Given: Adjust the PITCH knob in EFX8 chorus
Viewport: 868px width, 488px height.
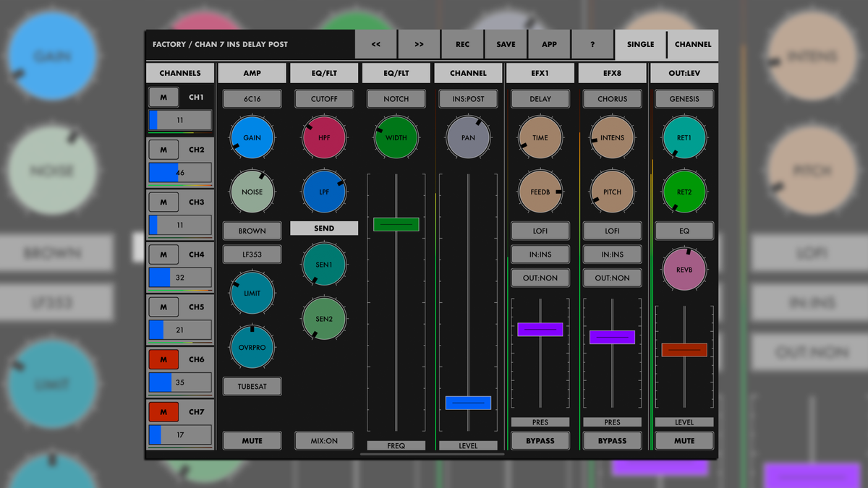Looking at the screenshot, I should [612, 192].
